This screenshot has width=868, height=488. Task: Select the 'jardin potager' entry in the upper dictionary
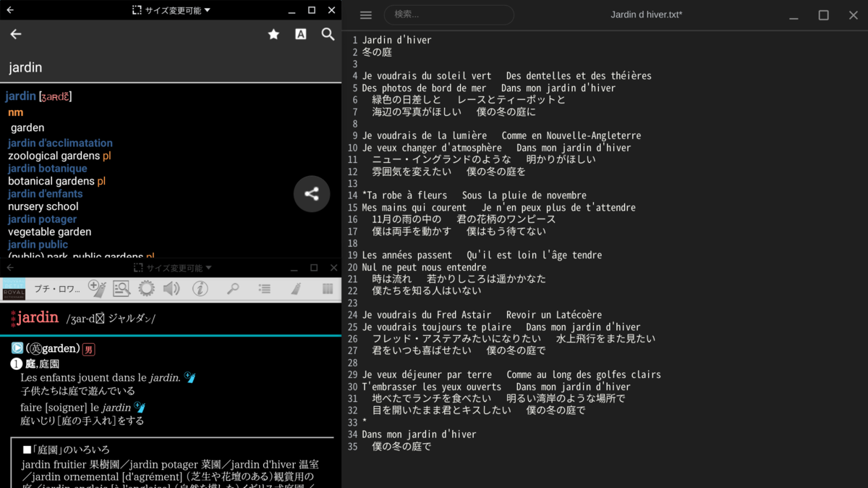click(42, 219)
